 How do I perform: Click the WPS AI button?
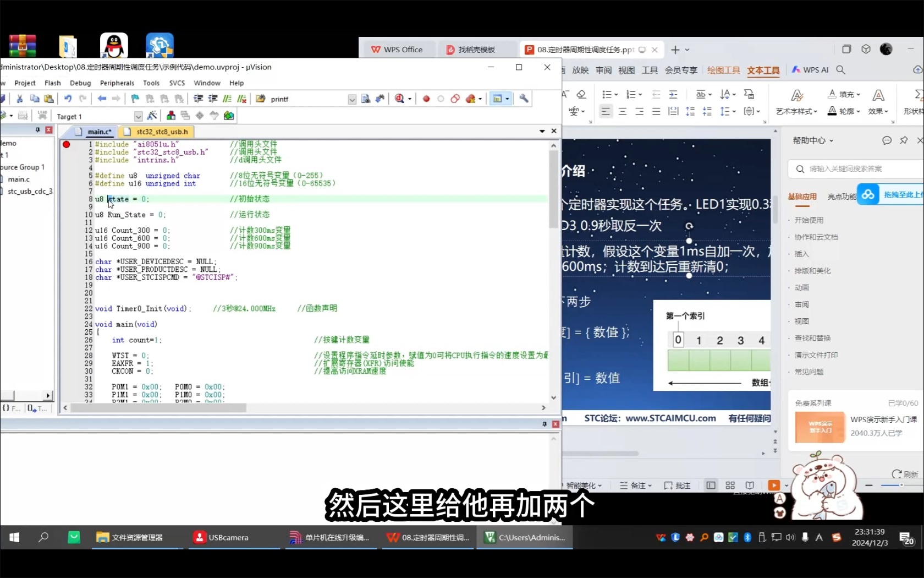810,70
